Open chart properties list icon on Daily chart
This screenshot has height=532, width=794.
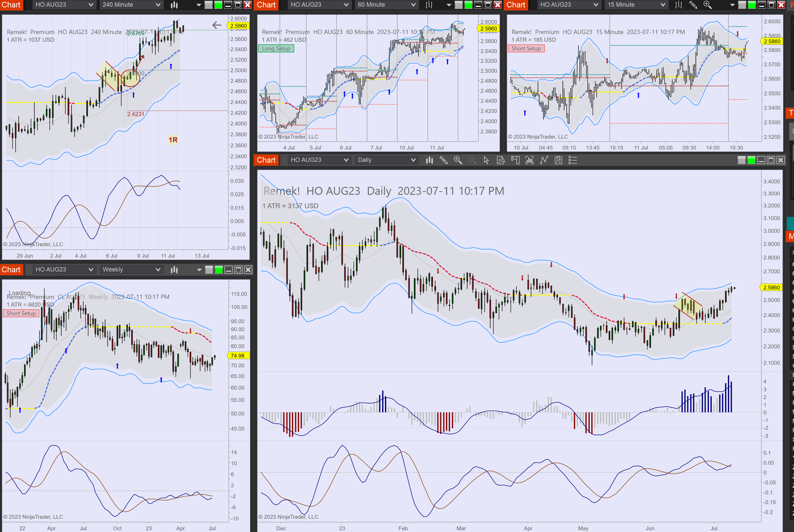click(573, 160)
